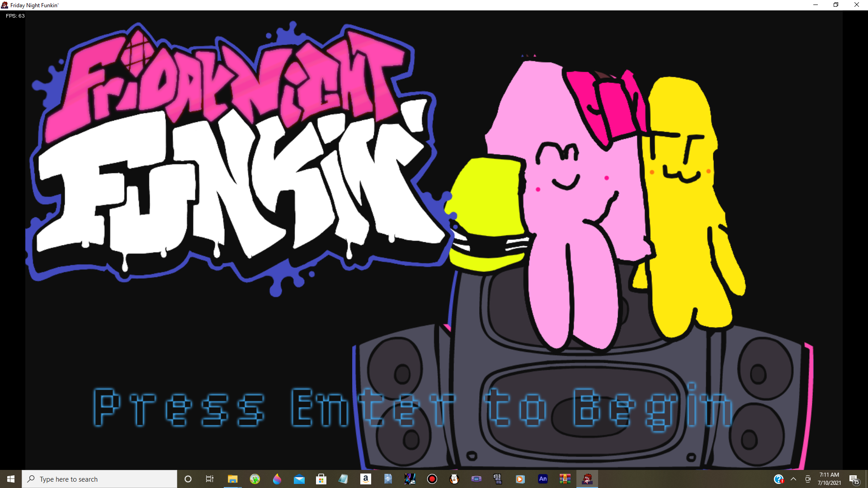Click the 7:11 AM clock and date
This screenshot has width=868, height=488.
point(829,479)
